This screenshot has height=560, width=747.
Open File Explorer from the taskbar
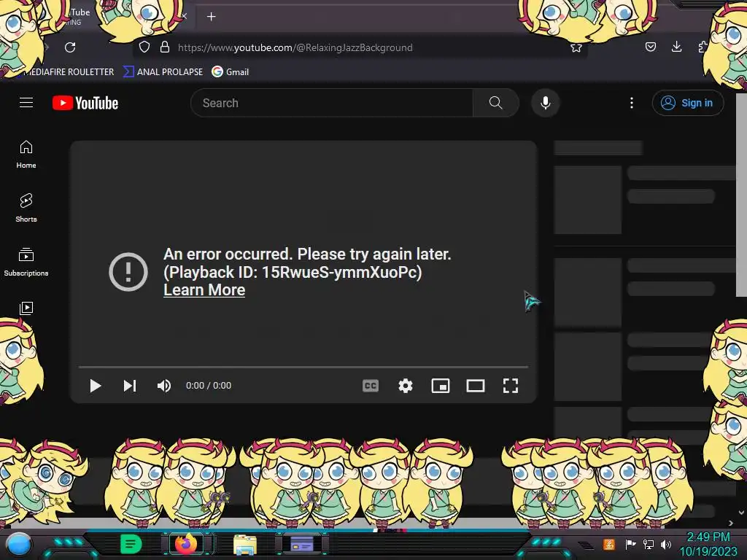coord(245,544)
